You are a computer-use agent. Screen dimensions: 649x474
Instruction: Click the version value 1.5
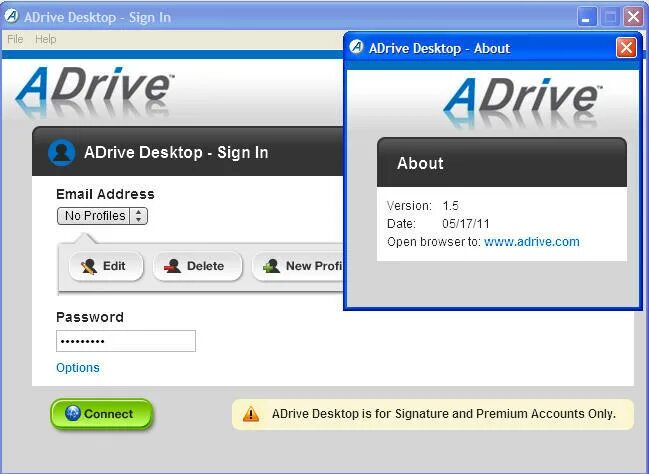(x=450, y=206)
